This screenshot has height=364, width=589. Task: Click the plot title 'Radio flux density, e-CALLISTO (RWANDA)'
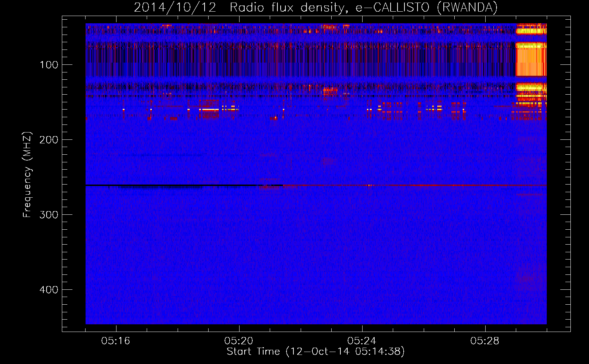tap(364, 7)
